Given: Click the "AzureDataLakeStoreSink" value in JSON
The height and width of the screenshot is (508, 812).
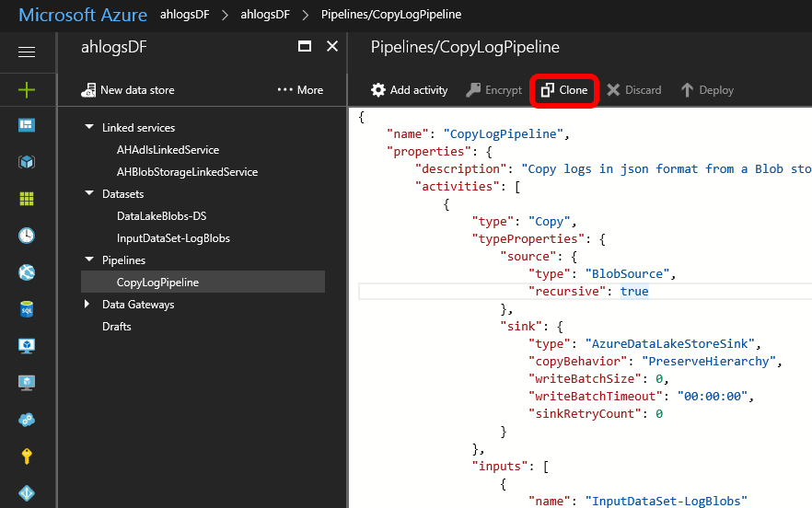Looking at the screenshot, I should pyautogui.click(x=669, y=344).
